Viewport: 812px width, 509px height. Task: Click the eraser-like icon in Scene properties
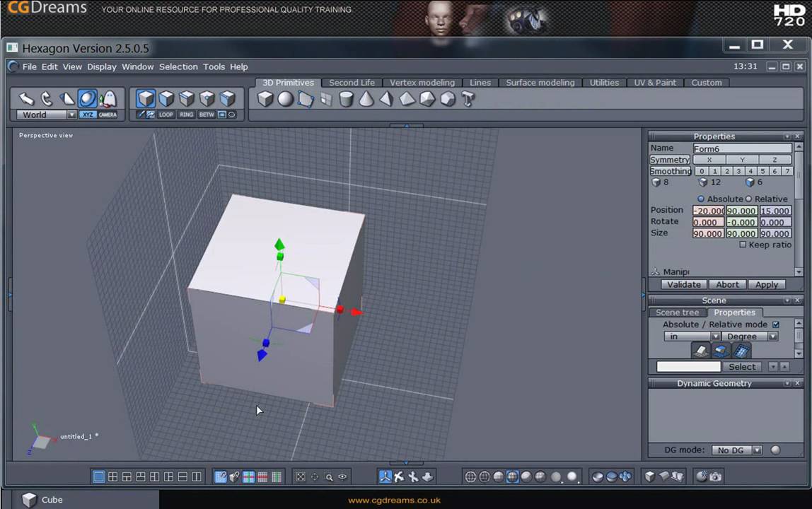701,351
